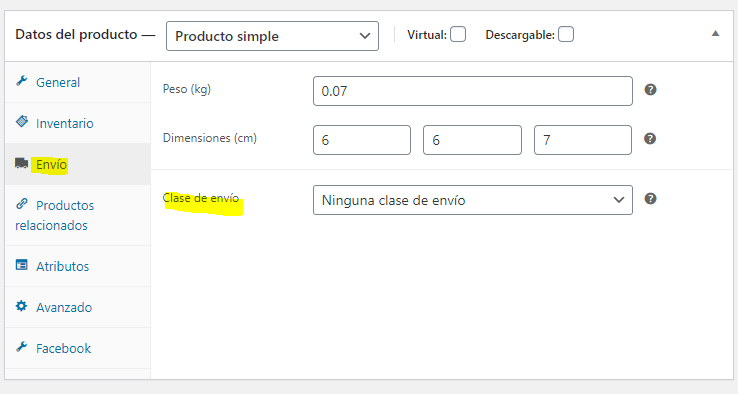Select the Envío tab
The height and width of the screenshot is (394, 738).
click(78, 164)
